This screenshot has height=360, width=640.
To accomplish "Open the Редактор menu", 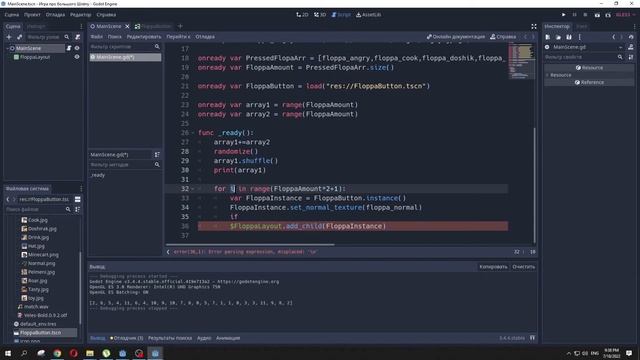I will [80, 15].
